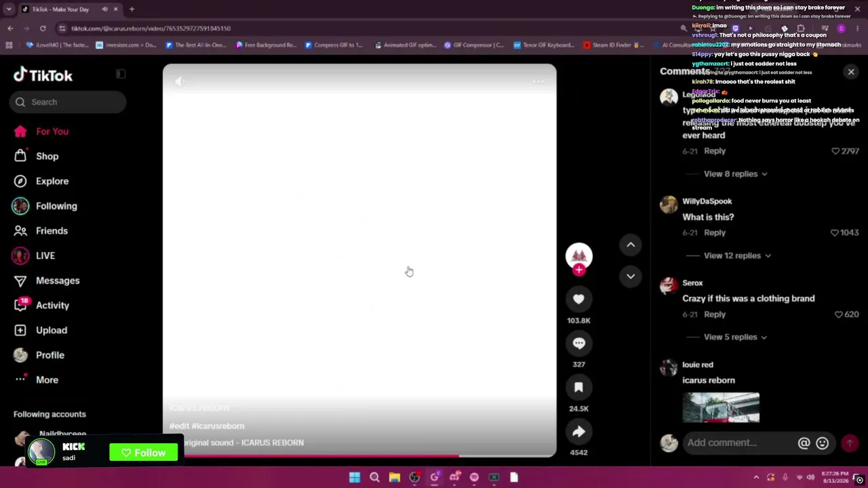
Task: Open Profile avatar icon in sidebar
Action: [x=20, y=355]
